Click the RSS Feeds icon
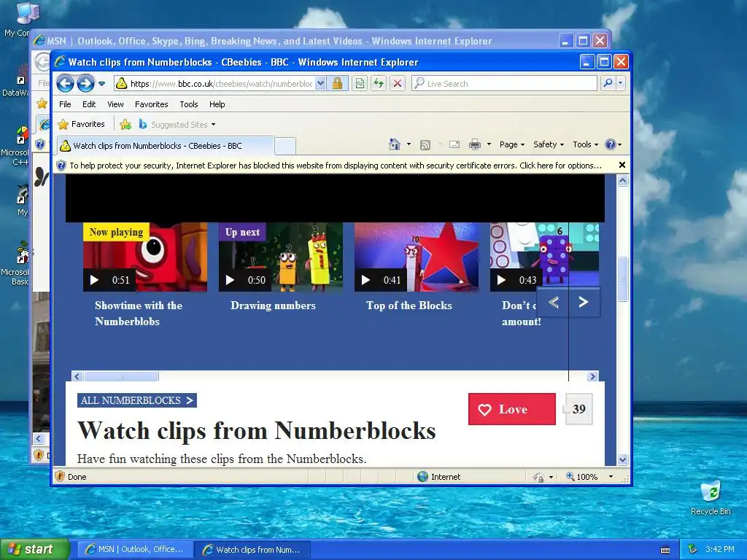Viewport: 747px width, 560px height. (425, 145)
